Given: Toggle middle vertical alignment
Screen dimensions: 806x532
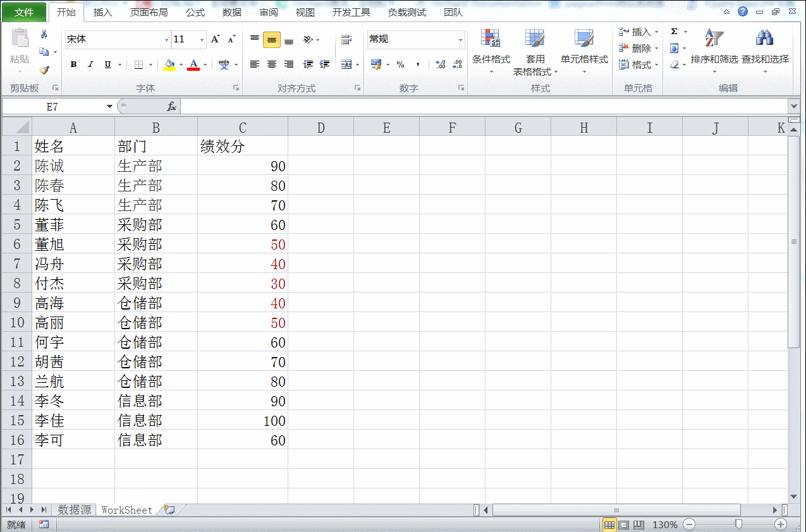Looking at the screenshot, I should (272, 40).
